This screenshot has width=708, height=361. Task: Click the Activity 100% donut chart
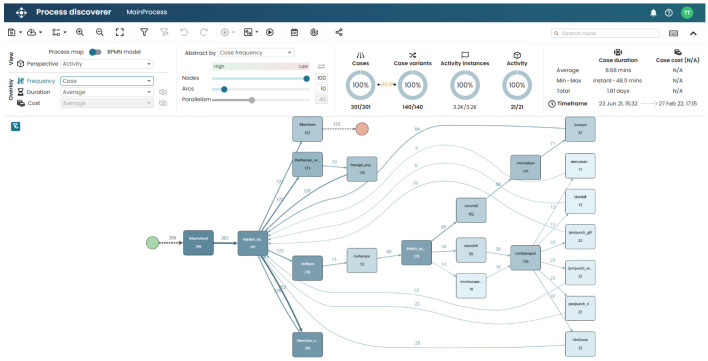517,85
